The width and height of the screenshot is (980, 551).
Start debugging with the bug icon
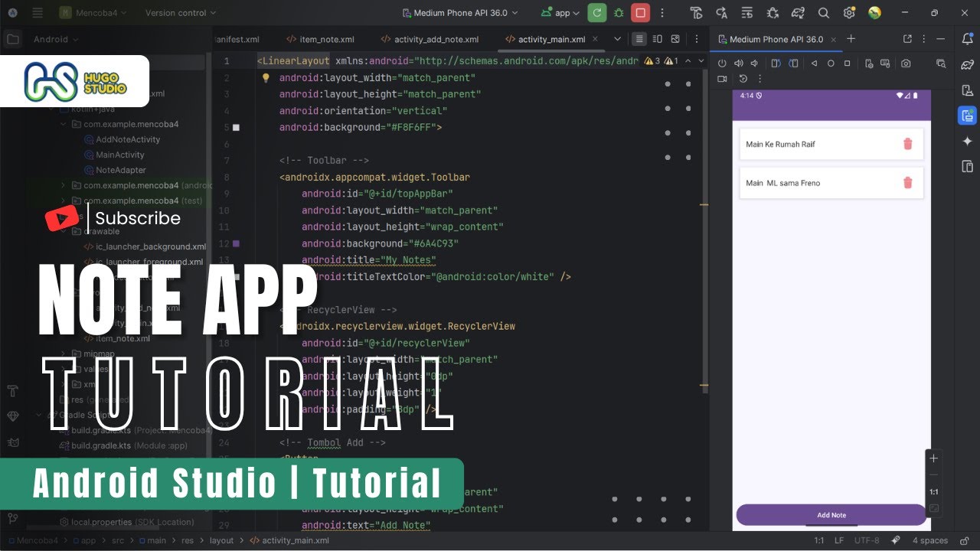click(x=619, y=13)
